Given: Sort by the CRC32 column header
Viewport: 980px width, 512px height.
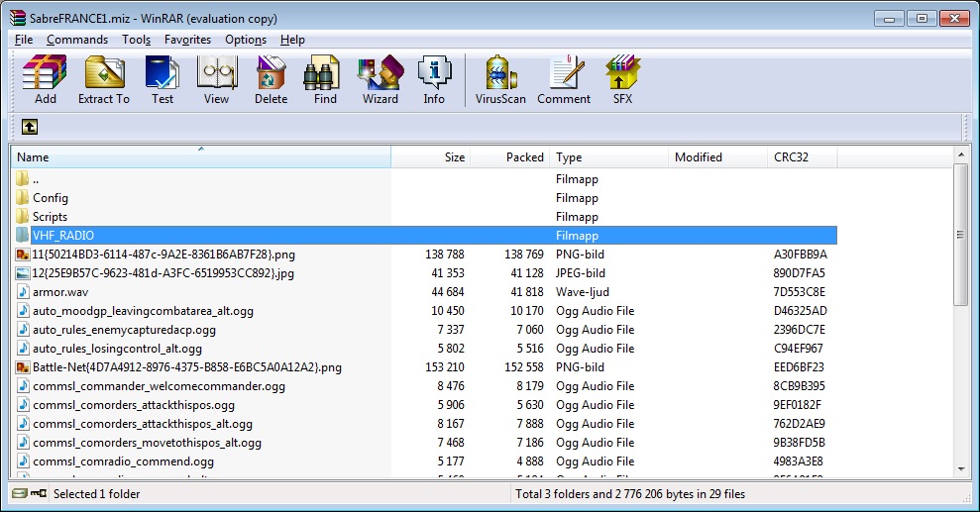Looking at the screenshot, I should (x=802, y=156).
